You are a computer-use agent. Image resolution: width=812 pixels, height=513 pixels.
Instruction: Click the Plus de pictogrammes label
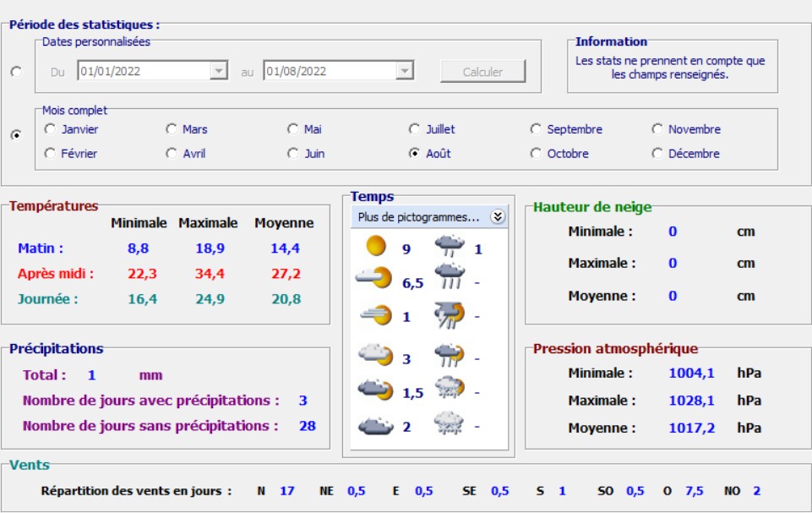click(x=418, y=217)
